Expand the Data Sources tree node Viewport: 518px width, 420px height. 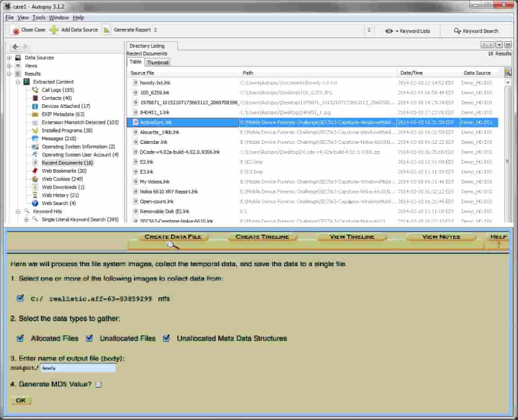(9, 58)
